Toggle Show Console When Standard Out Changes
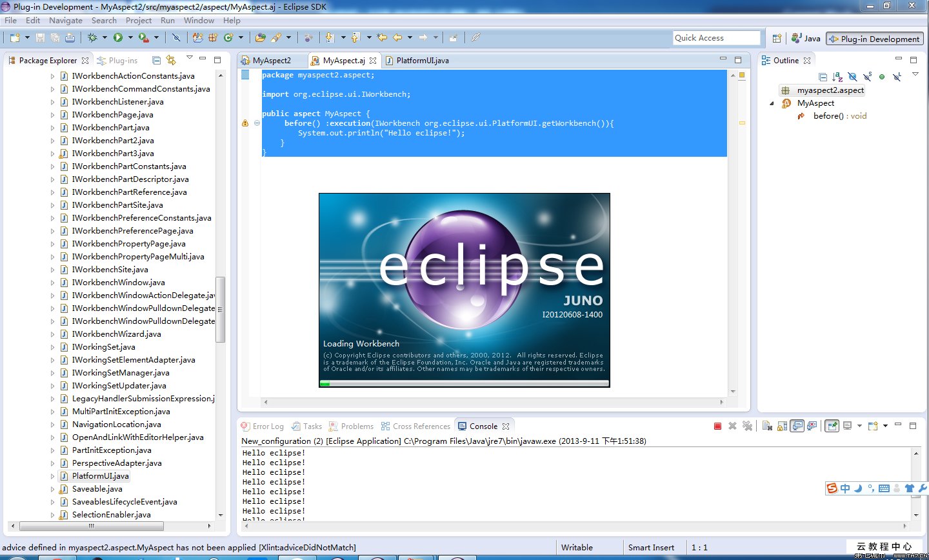The width and height of the screenshot is (929, 560). point(797,426)
